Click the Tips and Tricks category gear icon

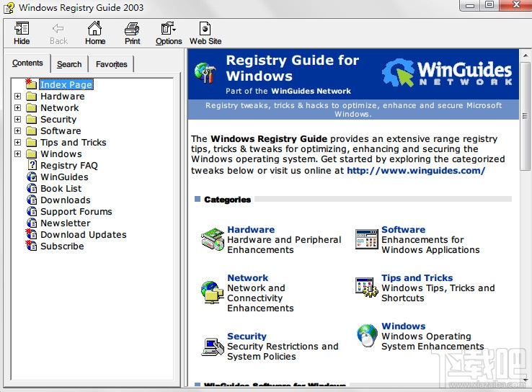tap(366, 288)
